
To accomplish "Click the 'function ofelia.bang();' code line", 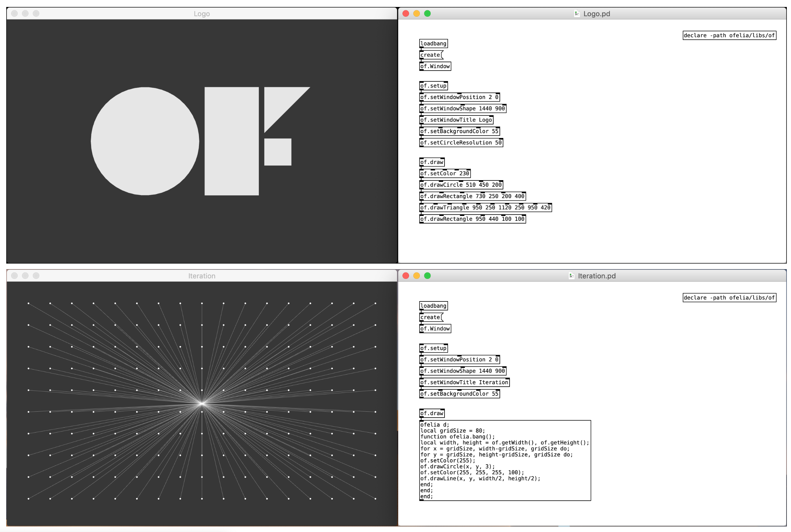I will [457, 436].
